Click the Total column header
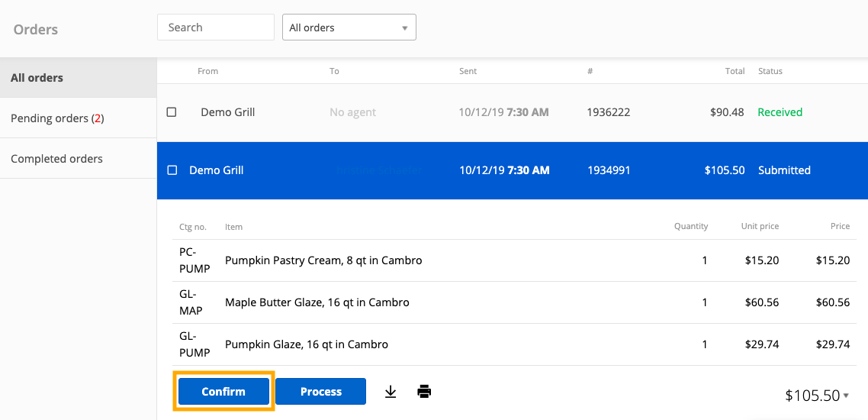This screenshot has height=420, width=868. click(x=736, y=71)
